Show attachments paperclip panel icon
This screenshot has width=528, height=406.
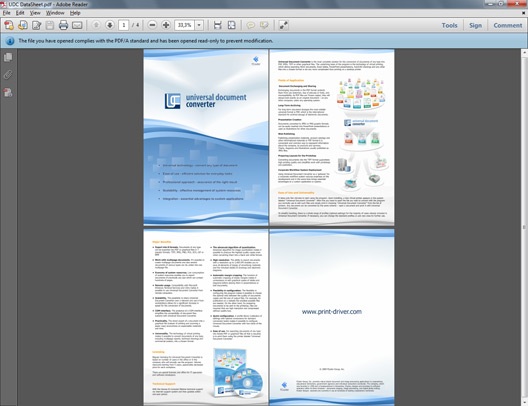pos(8,75)
